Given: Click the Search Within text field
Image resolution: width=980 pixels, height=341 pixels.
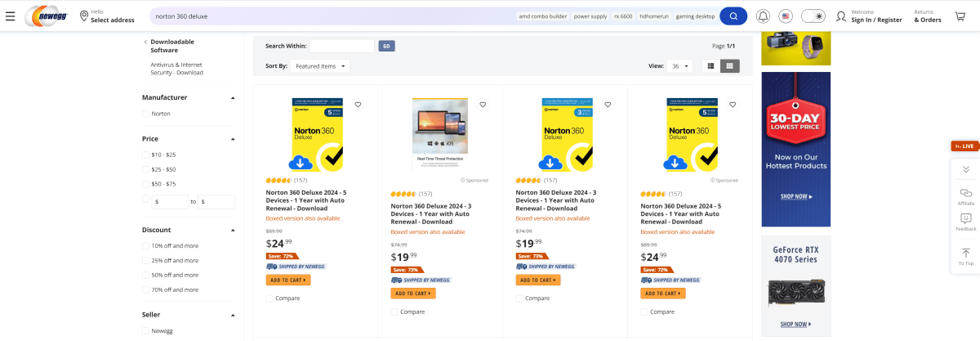Looking at the screenshot, I should [x=341, y=47].
